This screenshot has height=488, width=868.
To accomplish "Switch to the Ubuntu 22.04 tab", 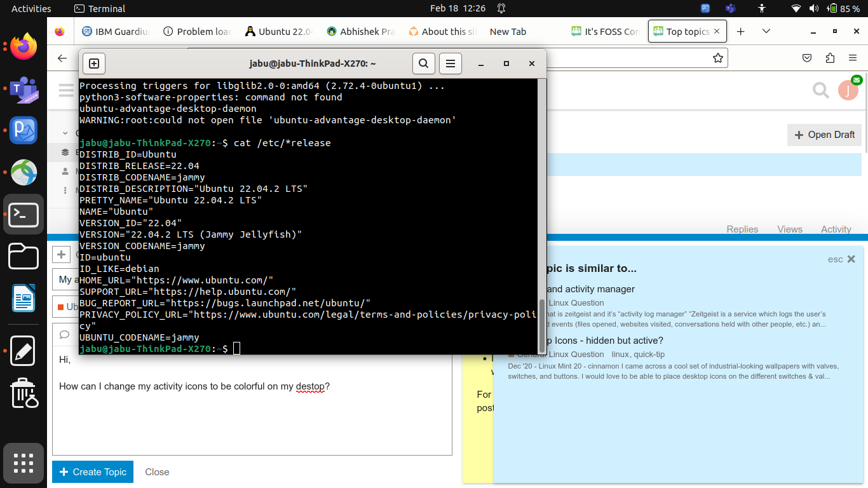I will tap(278, 31).
